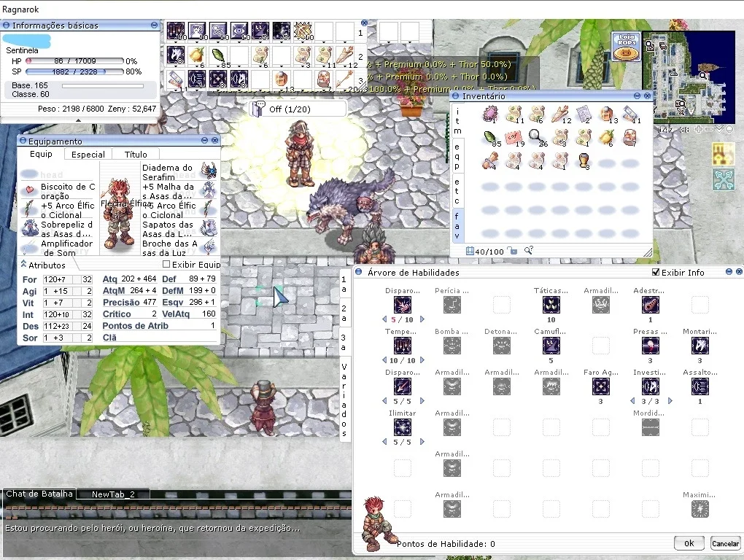Collapse the Informações básicas window
This screenshot has height=560, width=744.
(154, 25)
